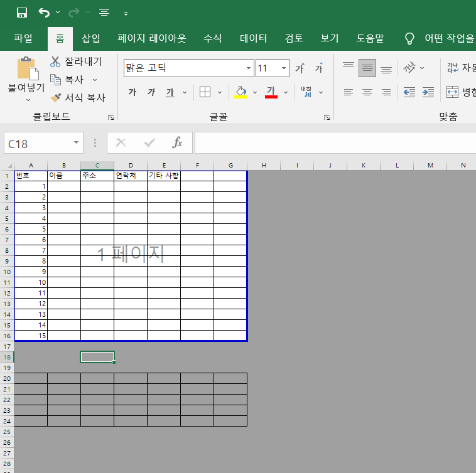Click the Save icon in quick access toolbar
The image size is (476, 473).
click(x=22, y=13)
